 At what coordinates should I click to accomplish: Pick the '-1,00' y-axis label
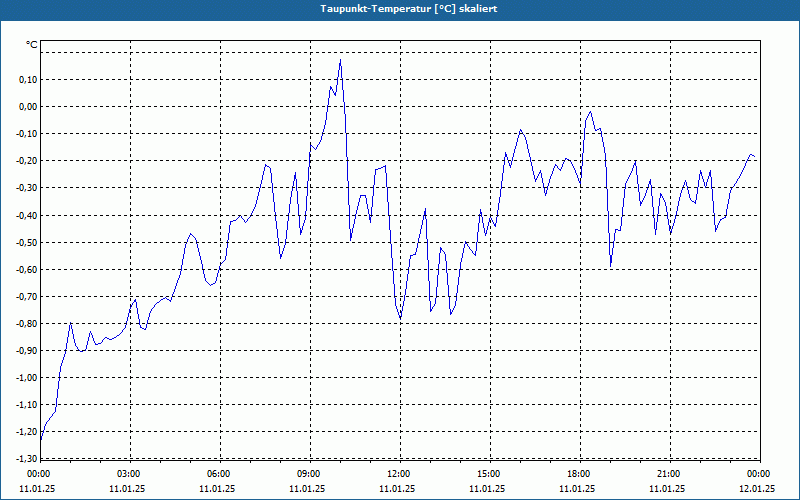coord(27,378)
